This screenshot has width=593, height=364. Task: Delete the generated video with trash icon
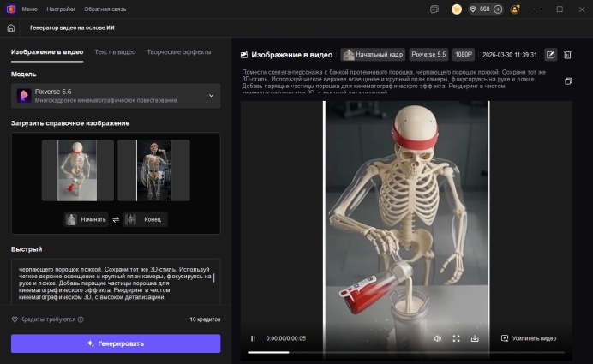tap(567, 55)
